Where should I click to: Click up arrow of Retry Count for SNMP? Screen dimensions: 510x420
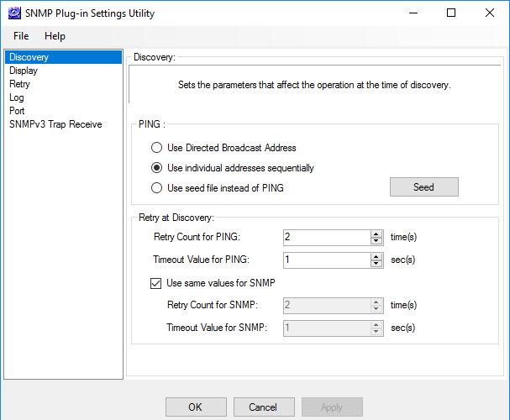pos(376,302)
